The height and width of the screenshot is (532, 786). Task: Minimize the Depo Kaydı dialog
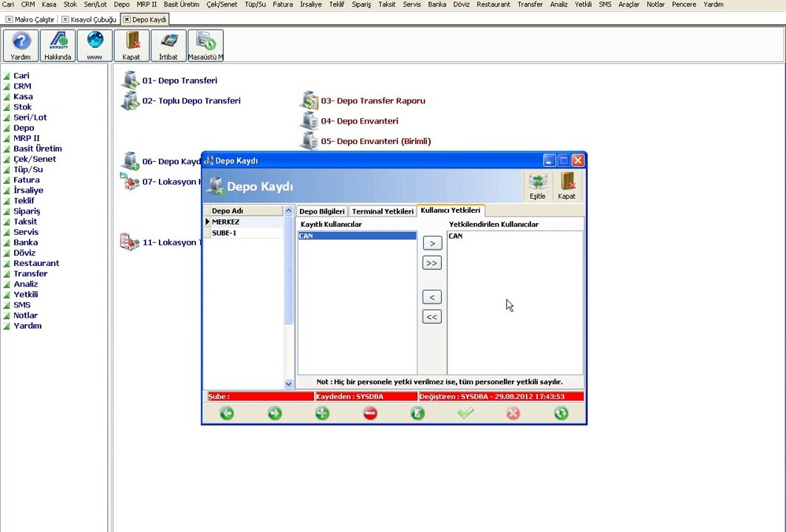pos(550,160)
